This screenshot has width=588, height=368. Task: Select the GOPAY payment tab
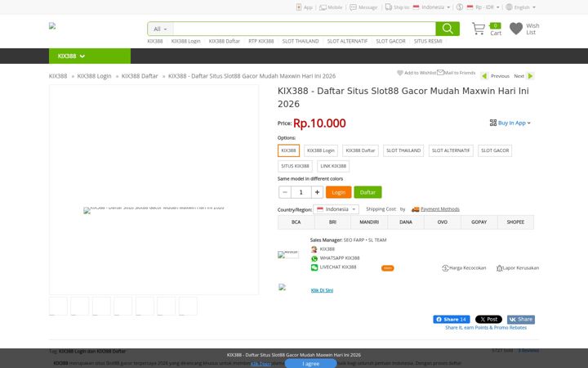click(x=479, y=222)
